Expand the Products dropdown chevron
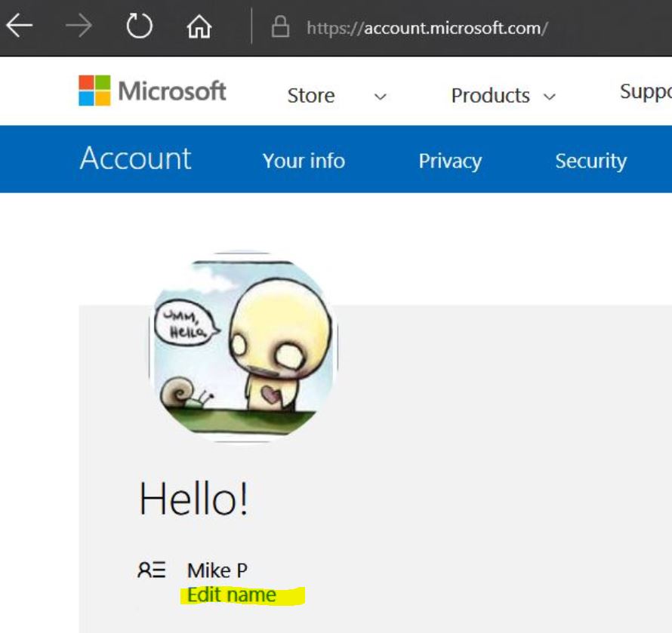Screen dimensions: 672x633 (x=550, y=97)
